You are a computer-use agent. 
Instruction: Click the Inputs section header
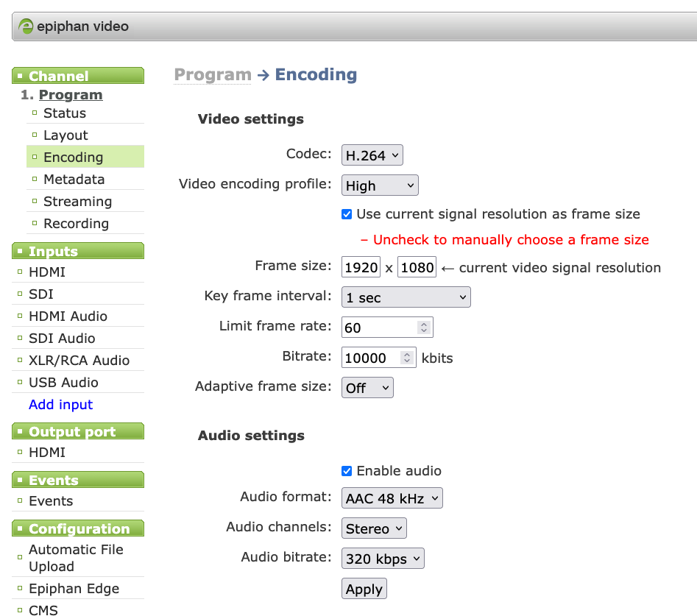point(78,251)
